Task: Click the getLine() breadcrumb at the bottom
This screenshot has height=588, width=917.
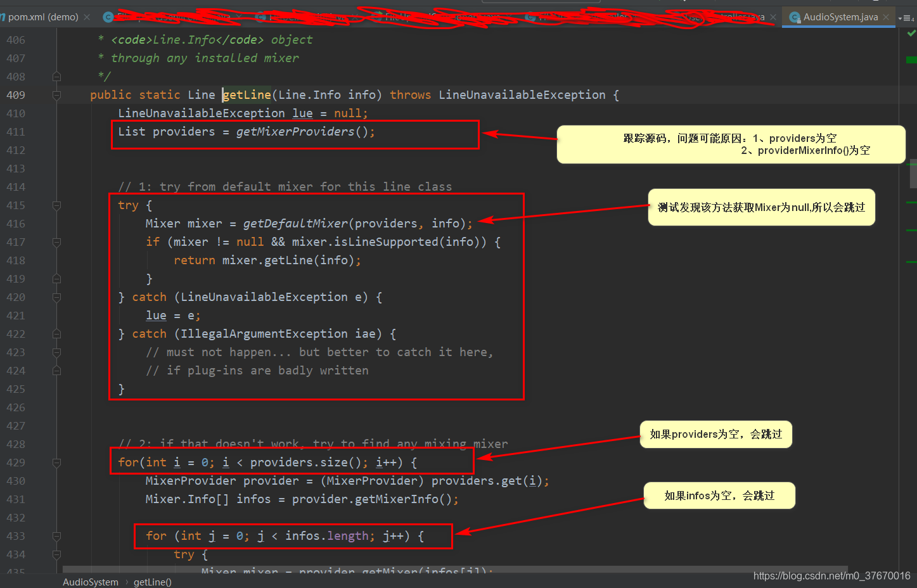Action: (x=152, y=582)
